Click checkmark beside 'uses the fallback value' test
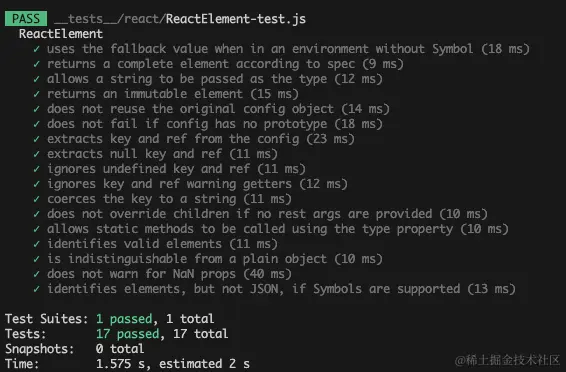Screen dimensions: 566x372 click(x=36, y=49)
